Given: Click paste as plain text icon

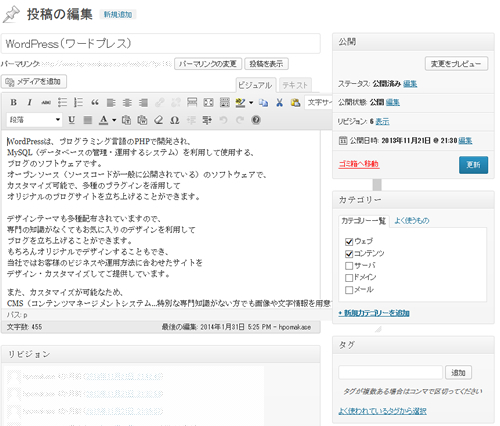Looking at the screenshot, I should coord(126,120).
